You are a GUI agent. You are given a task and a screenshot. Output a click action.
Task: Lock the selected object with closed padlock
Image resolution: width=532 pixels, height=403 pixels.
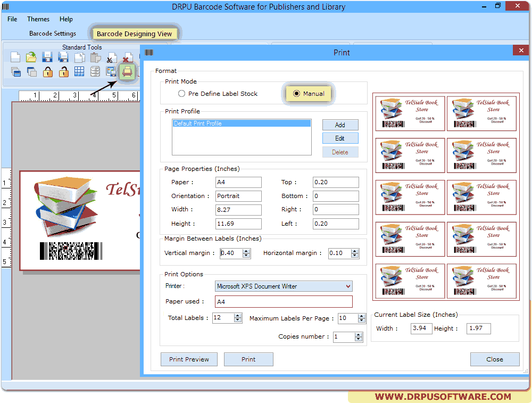(47, 72)
